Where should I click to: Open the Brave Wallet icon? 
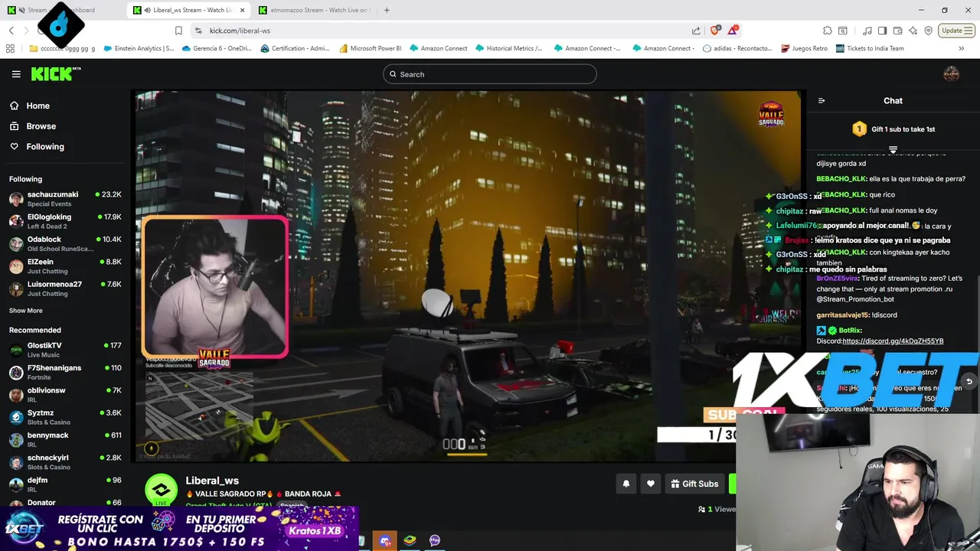897,31
